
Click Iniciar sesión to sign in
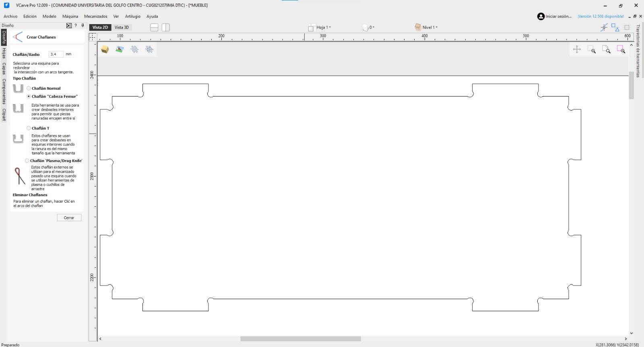click(558, 16)
